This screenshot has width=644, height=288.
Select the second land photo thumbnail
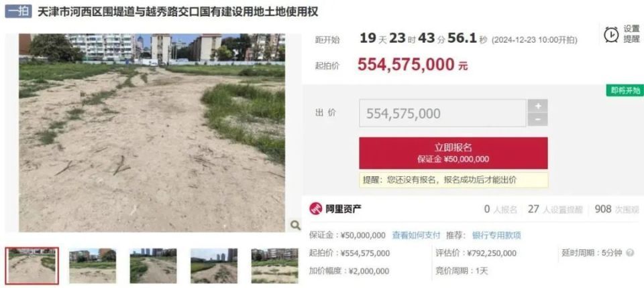point(93,266)
